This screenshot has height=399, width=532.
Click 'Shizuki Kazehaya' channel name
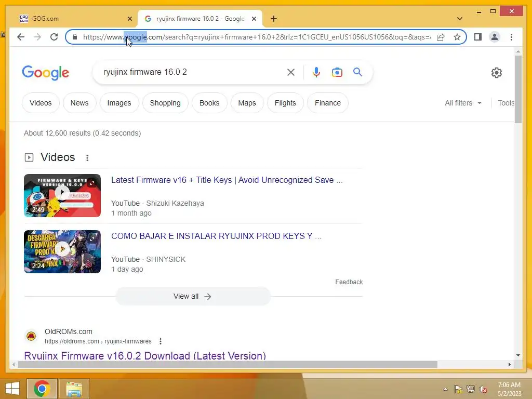pos(175,203)
